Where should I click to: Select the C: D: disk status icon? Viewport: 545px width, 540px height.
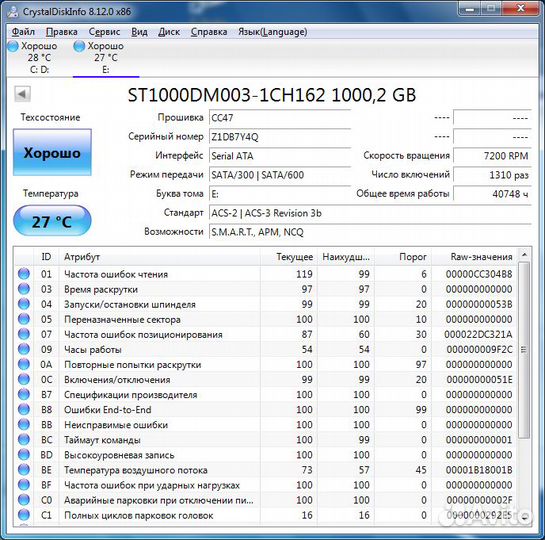click(13, 46)
